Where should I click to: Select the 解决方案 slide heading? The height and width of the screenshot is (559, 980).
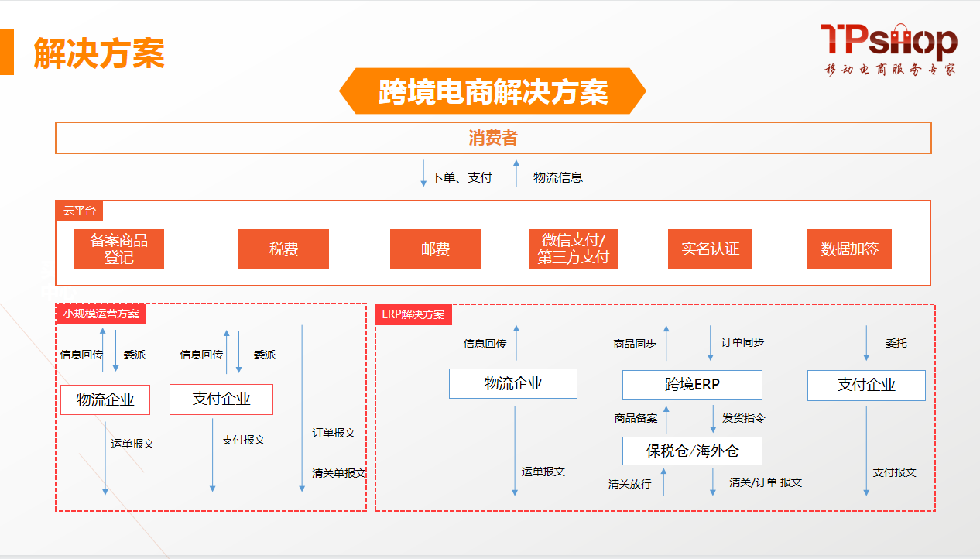click(x=99, y=53)
